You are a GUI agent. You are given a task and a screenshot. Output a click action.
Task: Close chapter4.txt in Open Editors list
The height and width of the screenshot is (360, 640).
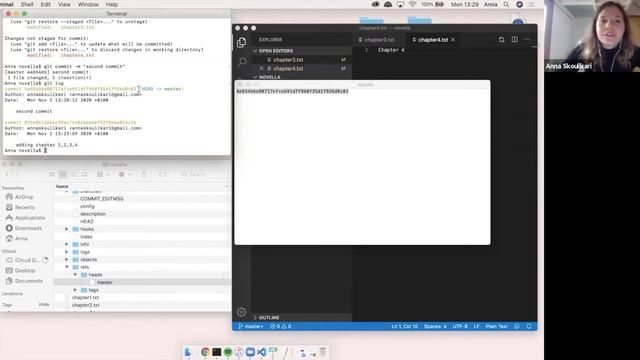pos(261,69)
